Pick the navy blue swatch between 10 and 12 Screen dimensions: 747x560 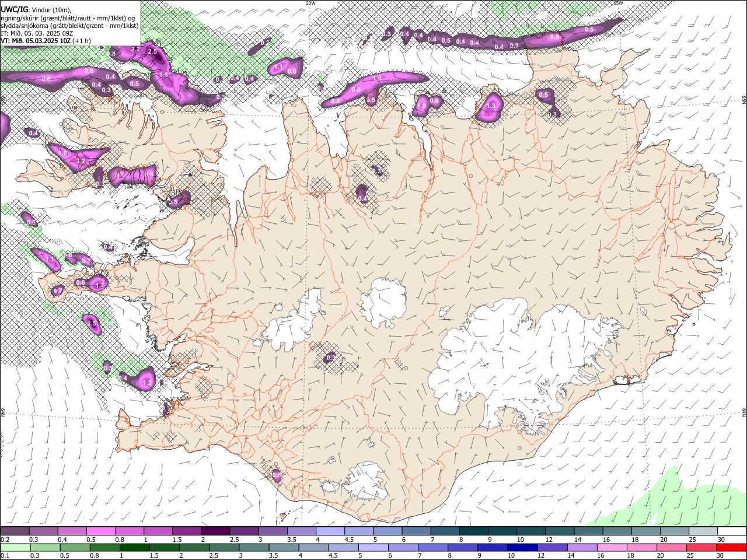(x=522, y=547)
